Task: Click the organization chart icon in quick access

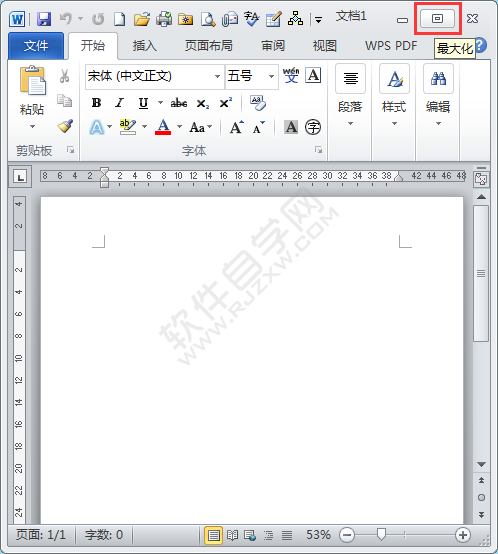Action: (295, 18)
